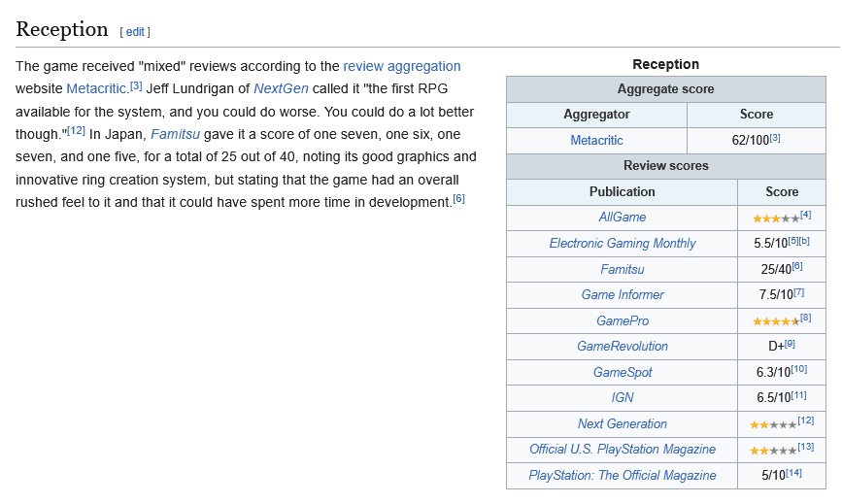842x504 pixels.
Task: Open the Metacritic link in the paragraph
Action: click(x=96, y=88)
